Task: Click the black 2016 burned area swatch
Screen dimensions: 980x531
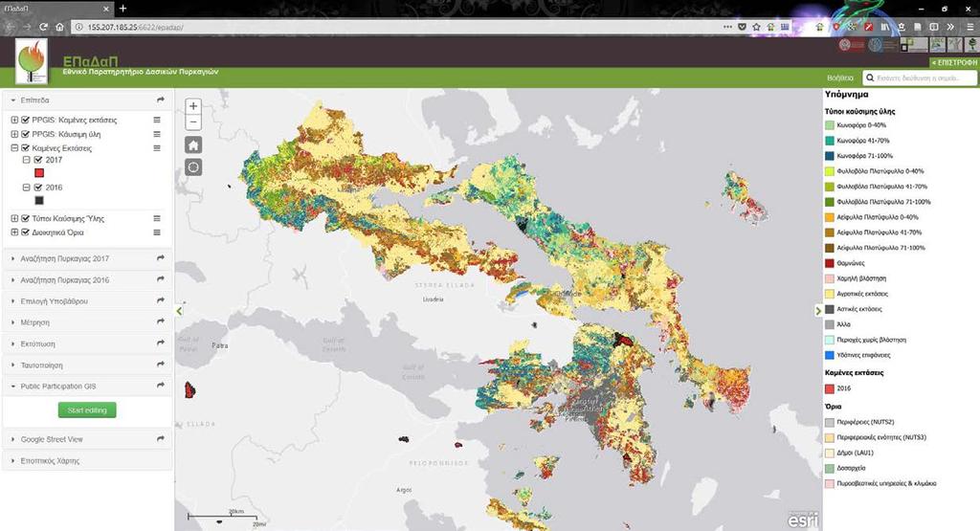Action: 38,201
